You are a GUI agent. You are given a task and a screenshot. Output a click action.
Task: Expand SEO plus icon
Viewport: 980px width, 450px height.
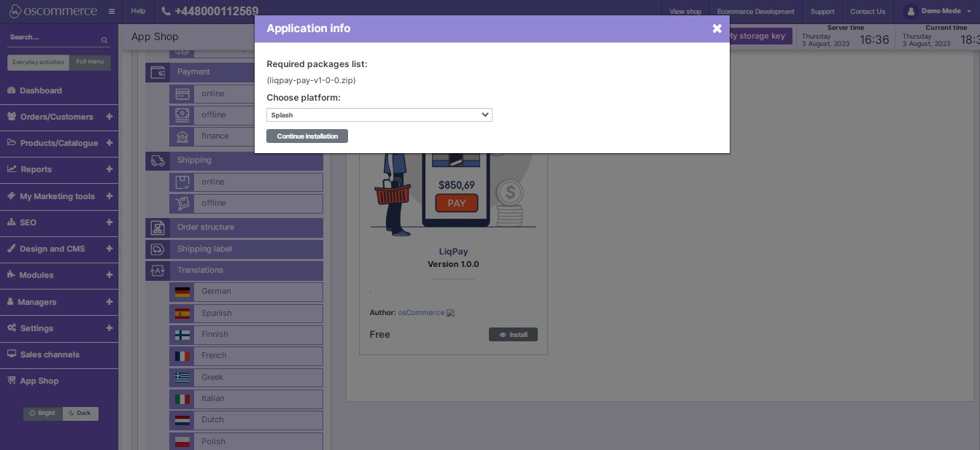[x=109, y=222]
